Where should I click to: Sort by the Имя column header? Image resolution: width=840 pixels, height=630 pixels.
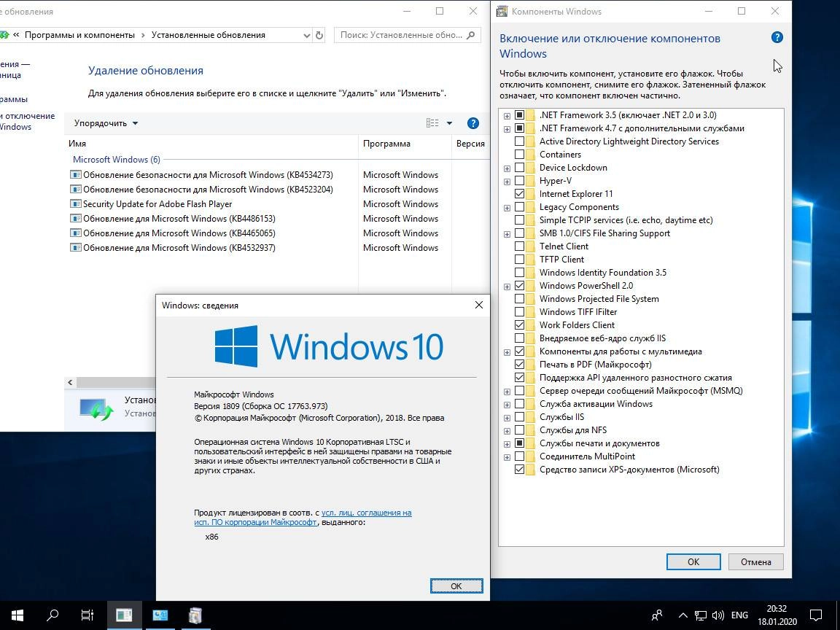click(211, 144)
